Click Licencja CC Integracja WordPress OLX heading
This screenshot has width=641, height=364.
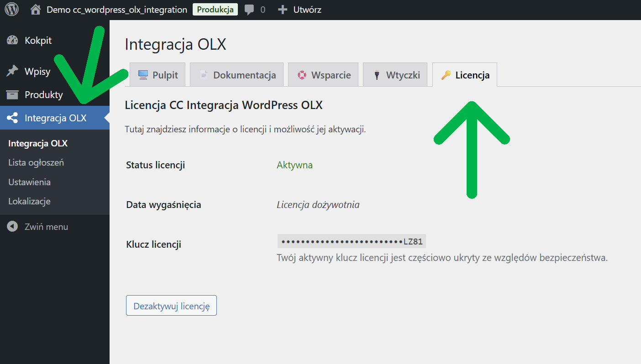click(x=224, y=105)
